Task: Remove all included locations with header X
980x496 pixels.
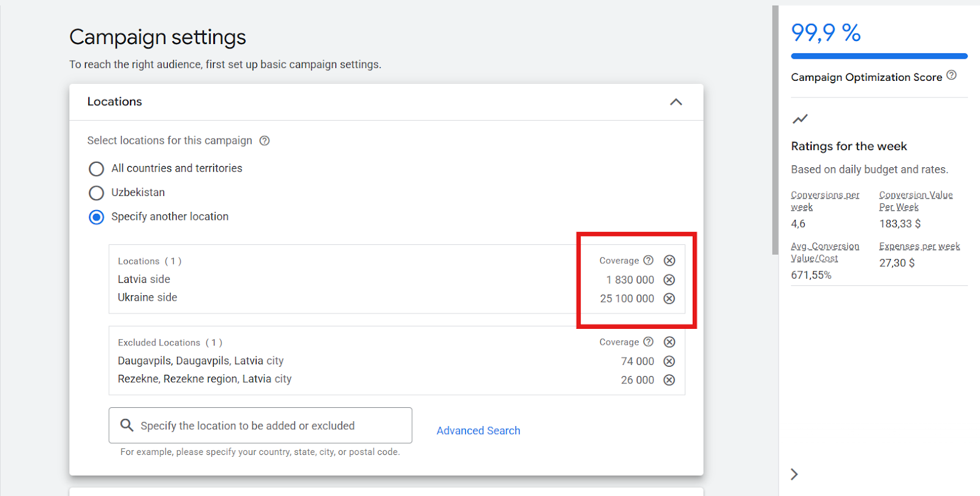Action: [669, 261]
